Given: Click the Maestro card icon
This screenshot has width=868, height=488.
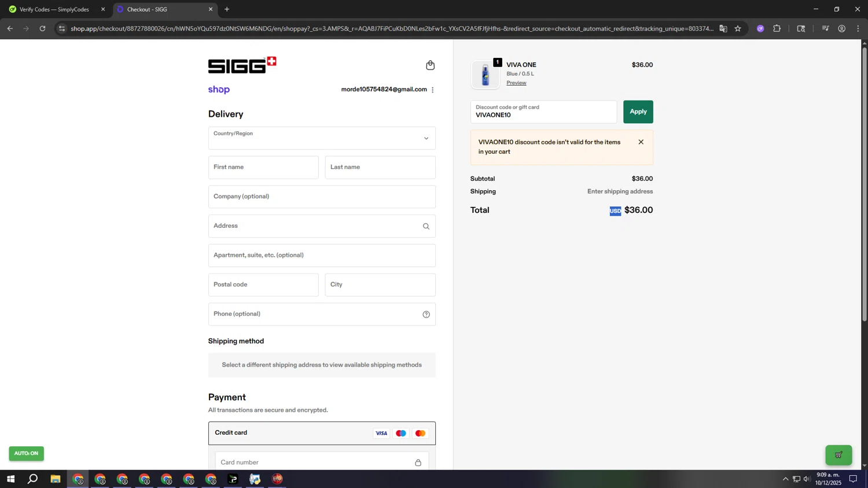Looking at the screenshot, I should tap(401, 433).
